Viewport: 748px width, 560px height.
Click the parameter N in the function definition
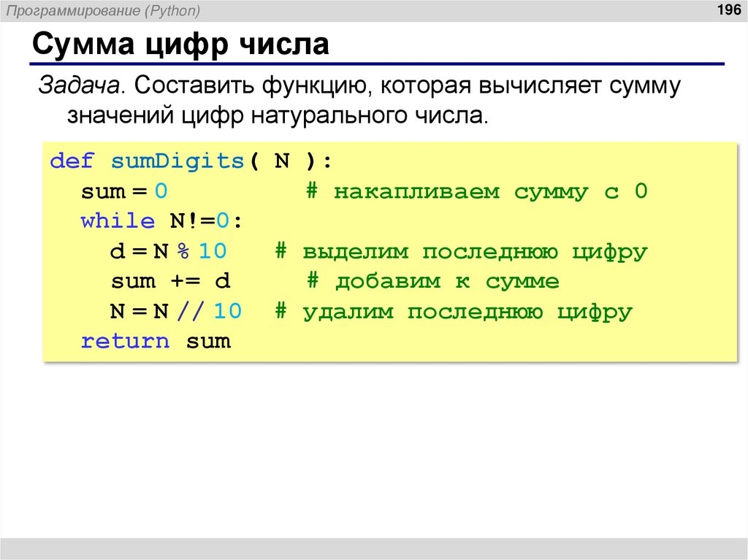tap(281, 160)
